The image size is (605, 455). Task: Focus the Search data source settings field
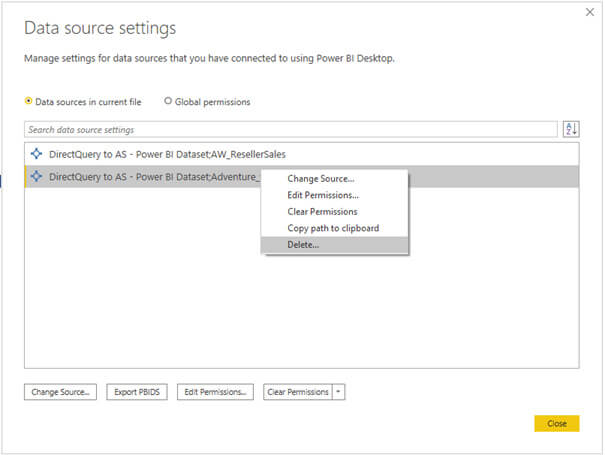coord(291,129)
